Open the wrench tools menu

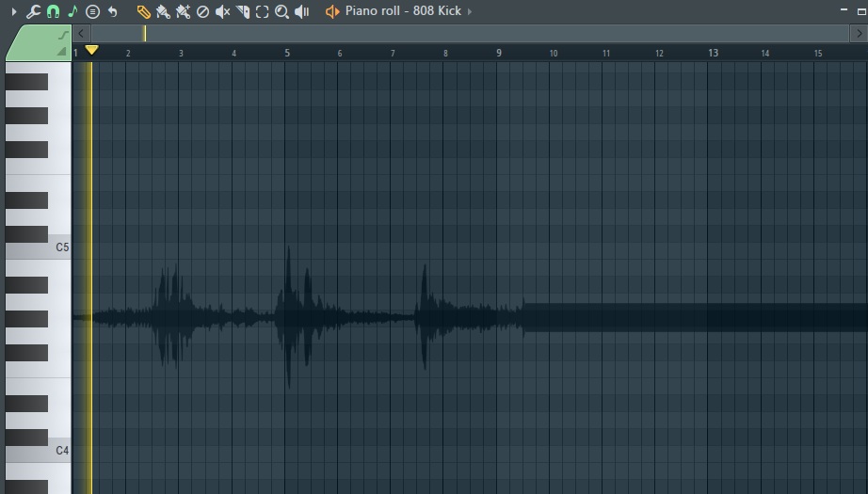tap(33, 11)
